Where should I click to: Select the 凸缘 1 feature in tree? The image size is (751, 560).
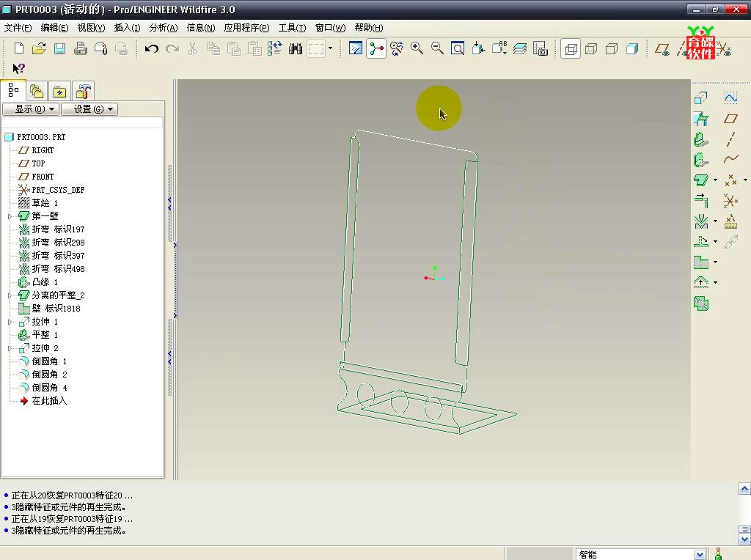(45, 282)
